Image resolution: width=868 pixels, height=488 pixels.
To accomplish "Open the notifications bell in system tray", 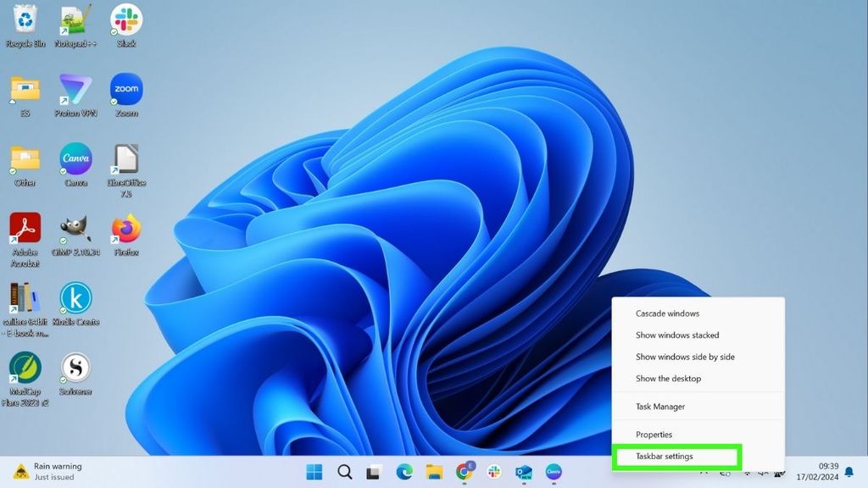I will click(849, 472).
